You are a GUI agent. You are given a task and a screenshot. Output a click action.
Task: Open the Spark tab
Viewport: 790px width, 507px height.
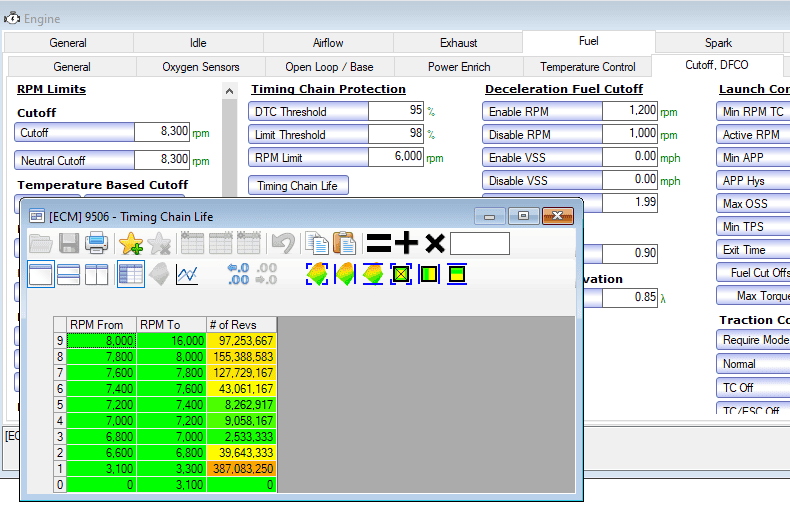tap(718, 43)
